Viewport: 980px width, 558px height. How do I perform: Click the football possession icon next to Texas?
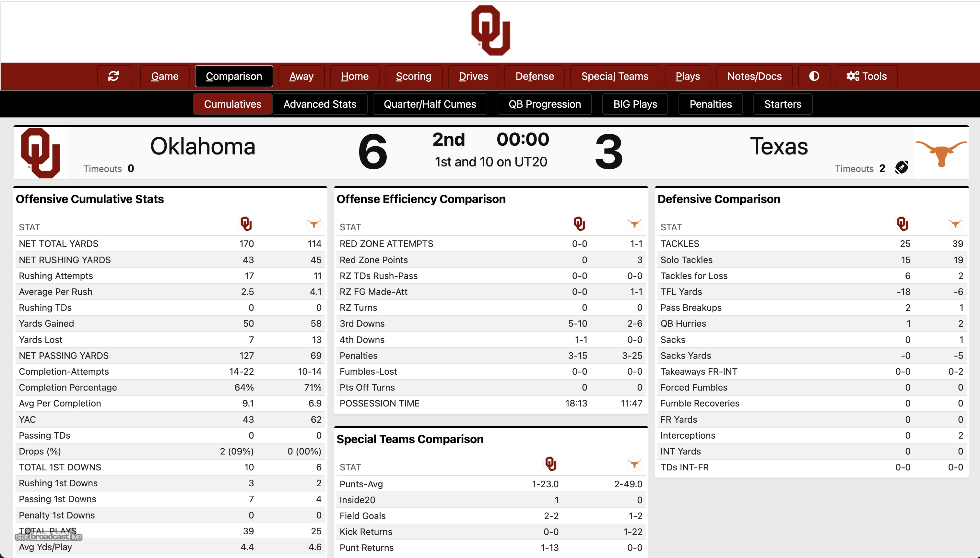point(902,167)
